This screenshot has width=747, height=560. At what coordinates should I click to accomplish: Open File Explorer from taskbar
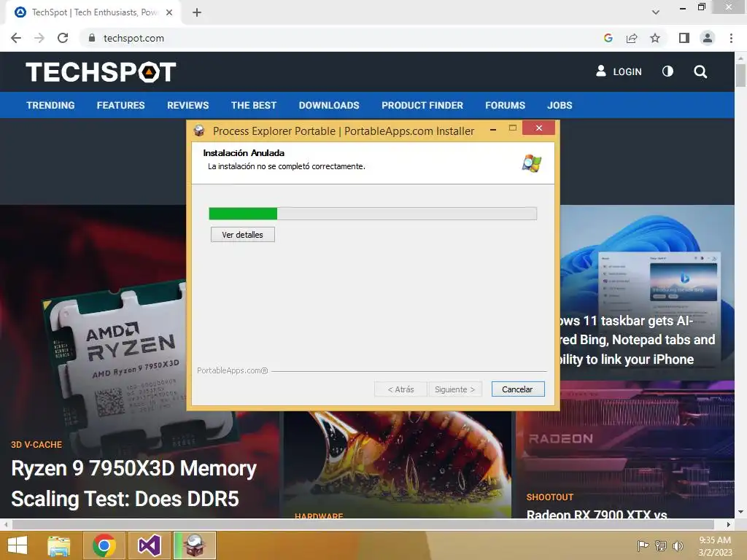[x=59, y=545]
